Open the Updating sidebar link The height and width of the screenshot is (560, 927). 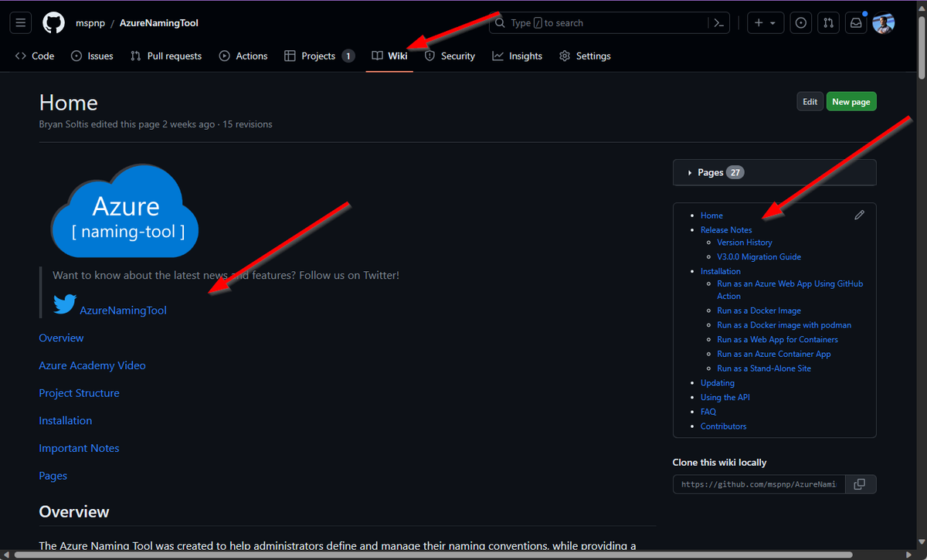tap(718, 383)
